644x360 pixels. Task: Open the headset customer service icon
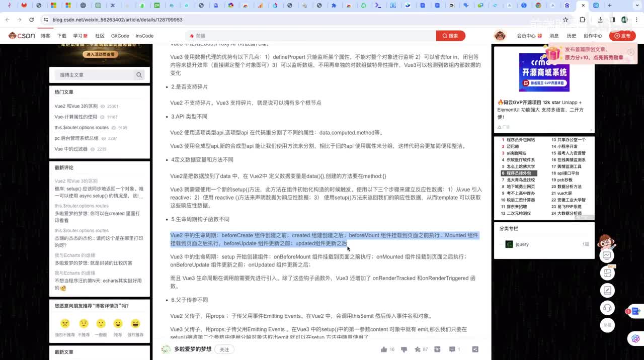pyautogui.click(x=607, y=308)
